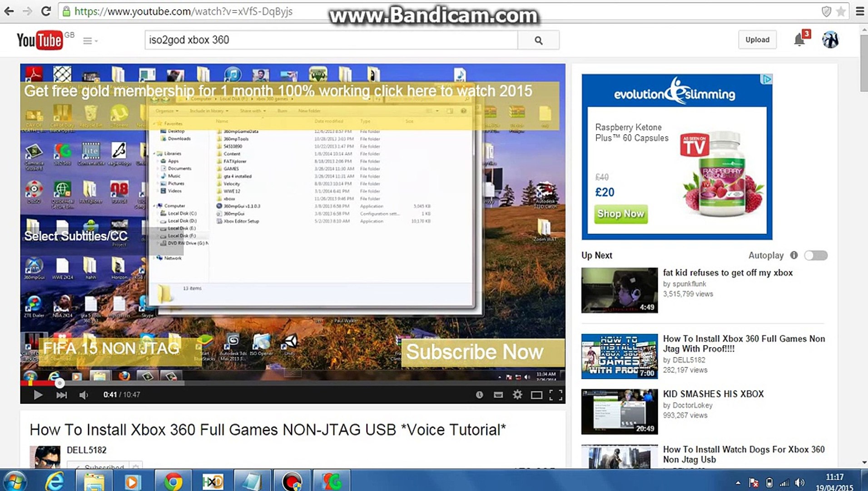
Task: Enter fullscreen mode in video player
Action: pos(556,395)
